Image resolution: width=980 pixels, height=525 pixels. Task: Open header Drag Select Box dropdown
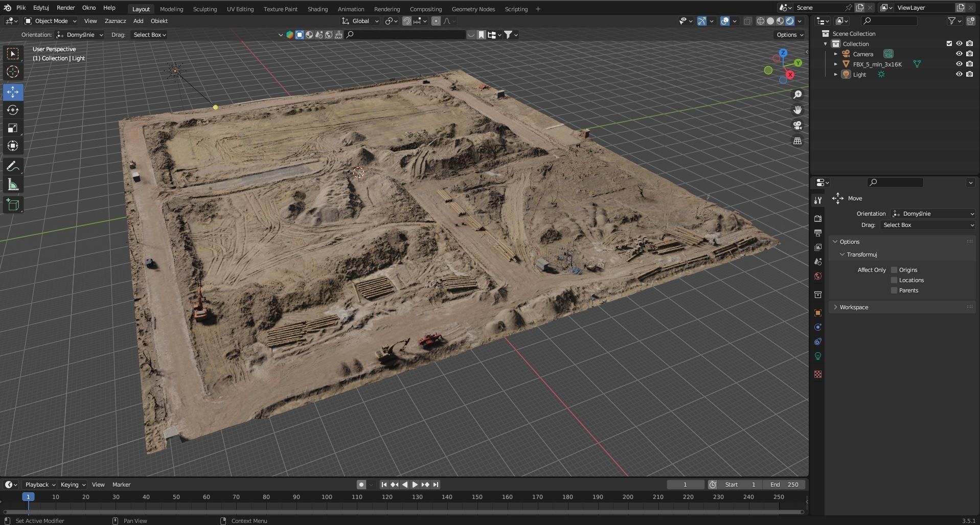[149, 35]
